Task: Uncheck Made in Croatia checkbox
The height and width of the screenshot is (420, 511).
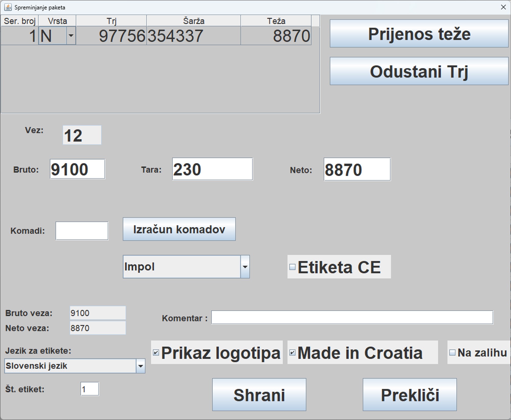Action: (x=292, y=353)
